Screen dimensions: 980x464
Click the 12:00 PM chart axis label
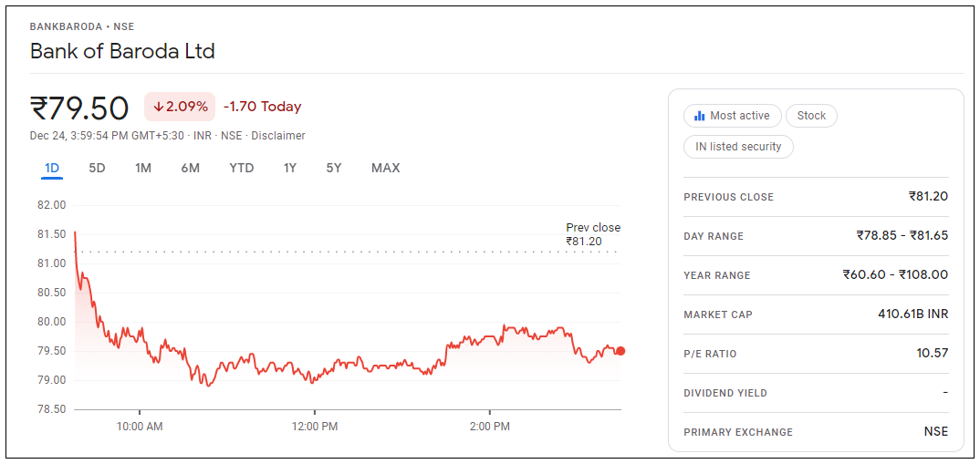point(315,427)
